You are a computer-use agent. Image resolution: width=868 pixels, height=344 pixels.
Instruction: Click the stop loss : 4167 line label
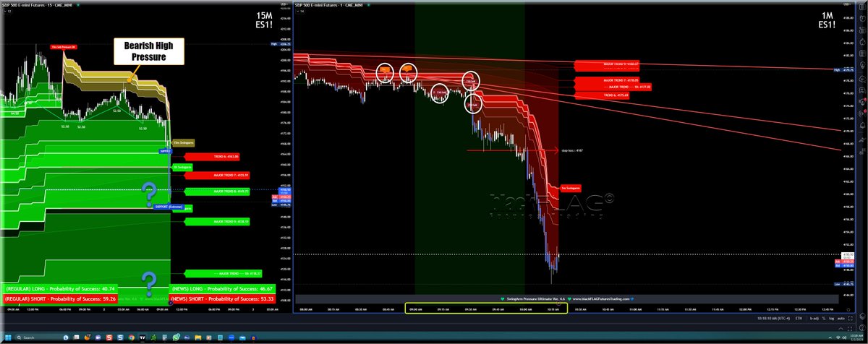(x=572, y=151)
